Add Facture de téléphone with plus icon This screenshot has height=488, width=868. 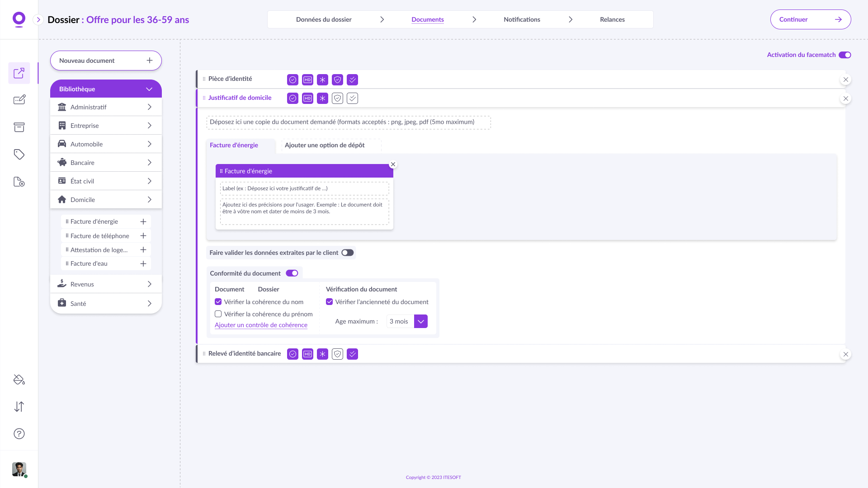(143, 236)
